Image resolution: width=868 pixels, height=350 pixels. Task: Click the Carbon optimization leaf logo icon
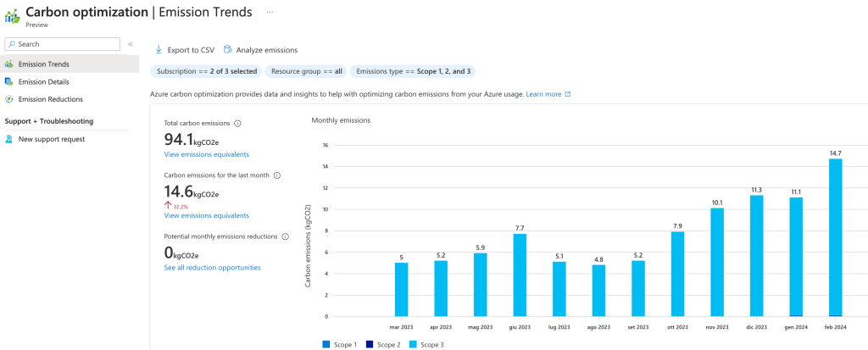click(12, 16)
